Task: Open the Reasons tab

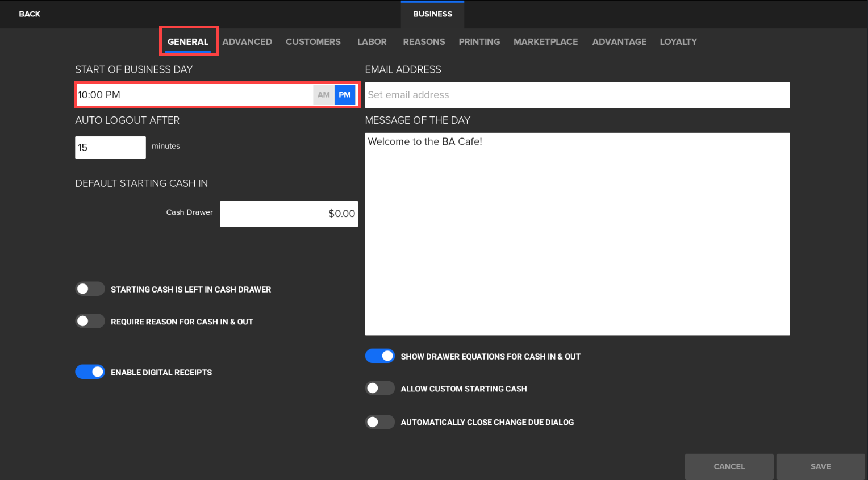Action: pyautogui.click(x=424, y=42)
